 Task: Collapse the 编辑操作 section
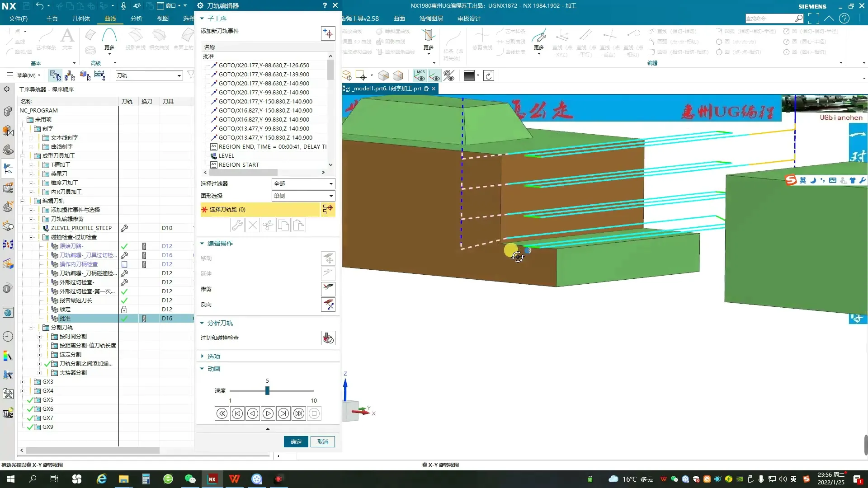pos(202,244)
